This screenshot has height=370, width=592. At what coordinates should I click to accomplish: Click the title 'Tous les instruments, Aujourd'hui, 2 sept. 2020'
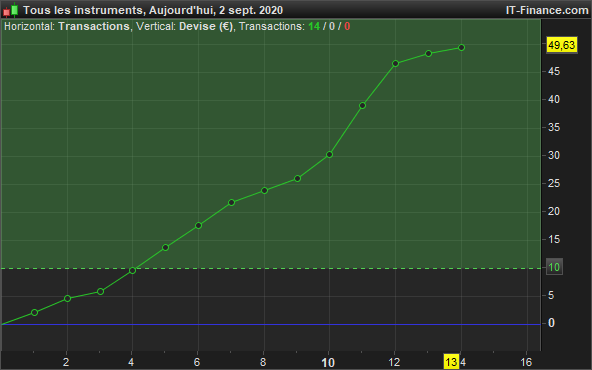click(153, 10)
